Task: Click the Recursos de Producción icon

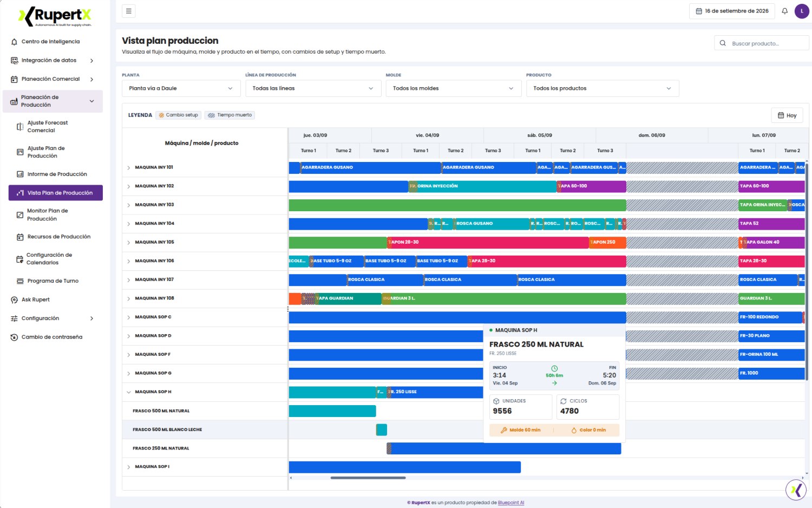Action: point(20,237)
